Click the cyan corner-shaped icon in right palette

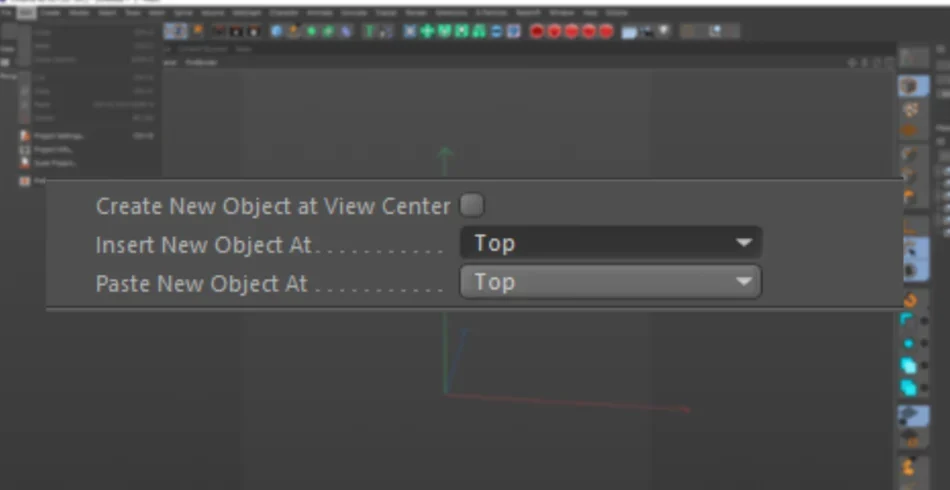coord(907,320)
